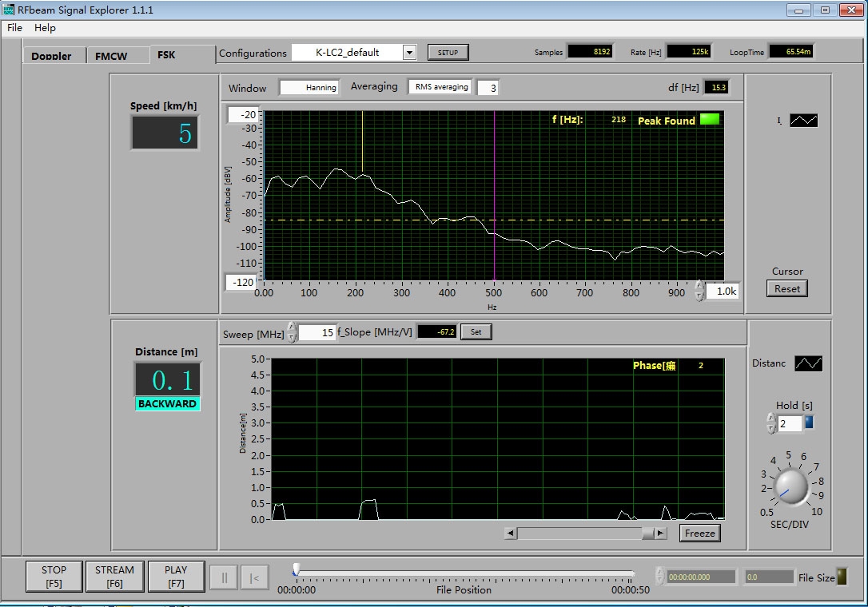Open the Help menu
Image resolution: width=868 pixels, height=607 pixels.
[x=45, y=28]
